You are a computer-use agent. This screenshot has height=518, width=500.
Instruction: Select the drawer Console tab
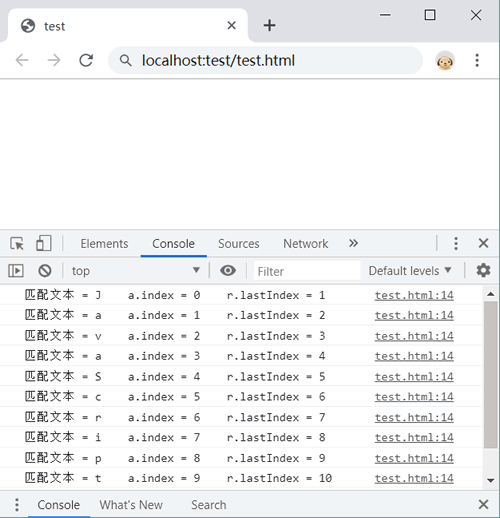coord(58,505)
